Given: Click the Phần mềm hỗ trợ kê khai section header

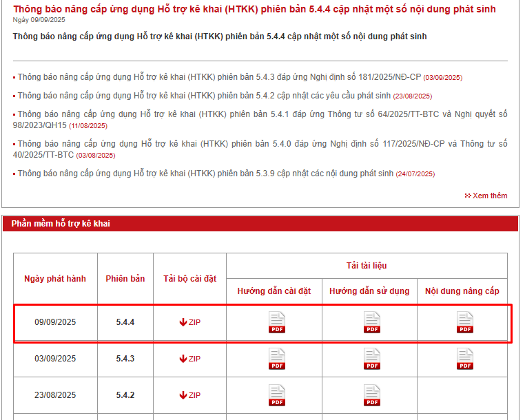Looking at the screenshot, I should 261,224.
